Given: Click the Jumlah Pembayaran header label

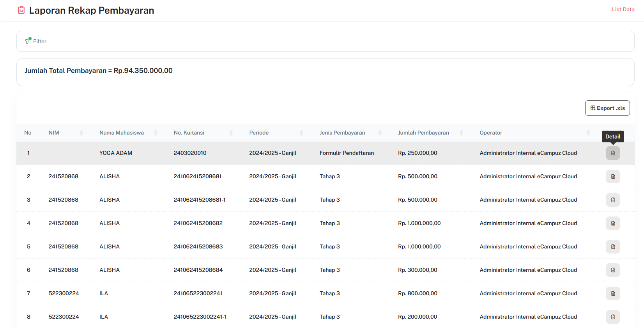Looking at the screenshot, I should (423, 133).
